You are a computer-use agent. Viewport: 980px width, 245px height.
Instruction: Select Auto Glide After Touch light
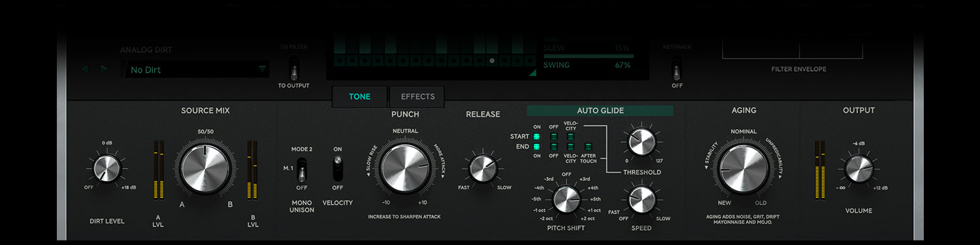pos(588,147)
